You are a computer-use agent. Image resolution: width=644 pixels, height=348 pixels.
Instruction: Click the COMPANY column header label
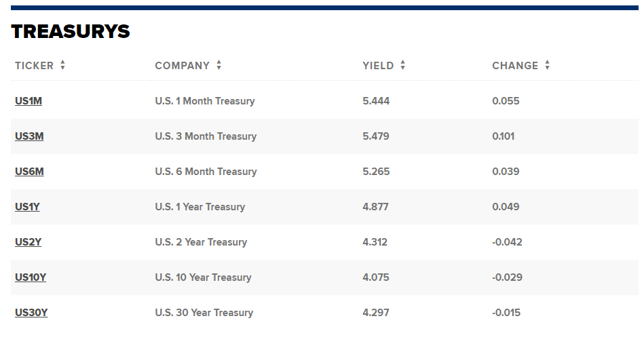pyautogui.click(x=183, y=66)
